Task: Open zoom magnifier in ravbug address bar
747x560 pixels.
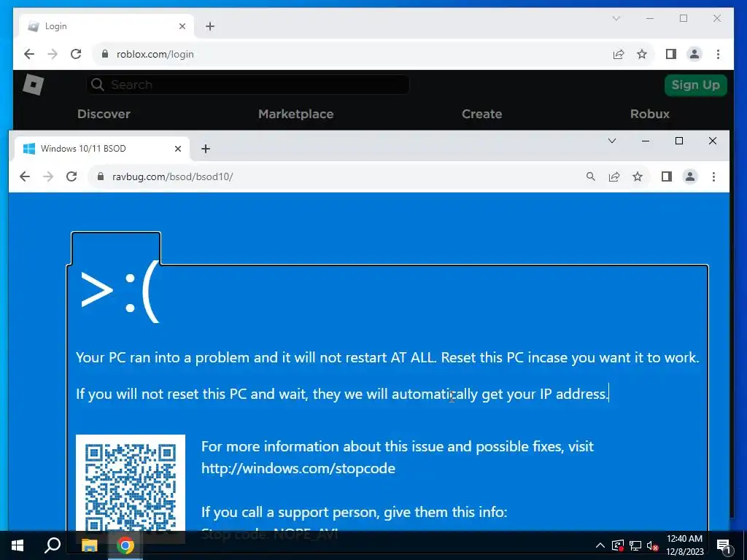Action: [591, 176]
